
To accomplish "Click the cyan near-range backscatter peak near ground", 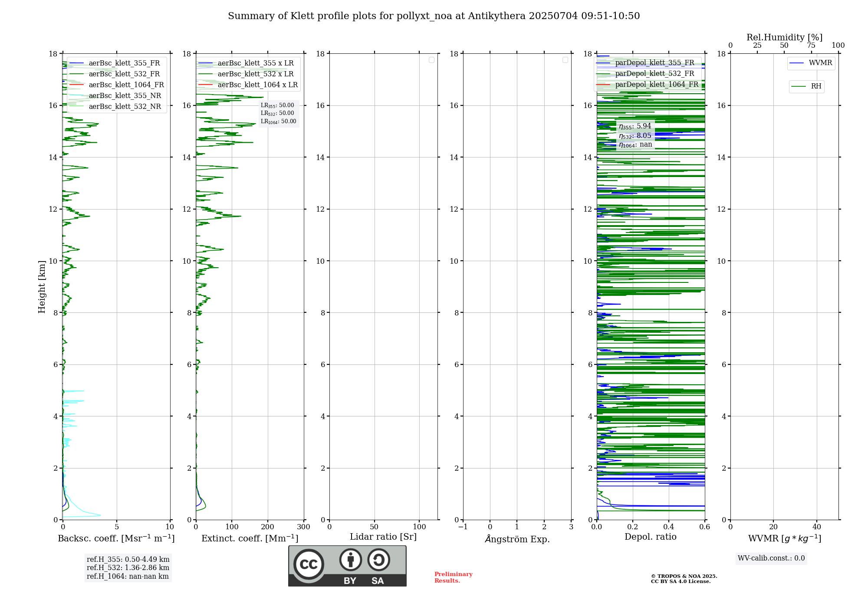I will click(x=99, y=515).
